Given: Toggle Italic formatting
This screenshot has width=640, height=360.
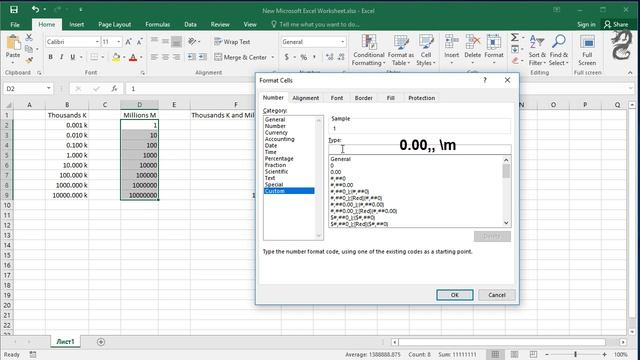Looking at the screenshot, I should (x=61, y=57).
